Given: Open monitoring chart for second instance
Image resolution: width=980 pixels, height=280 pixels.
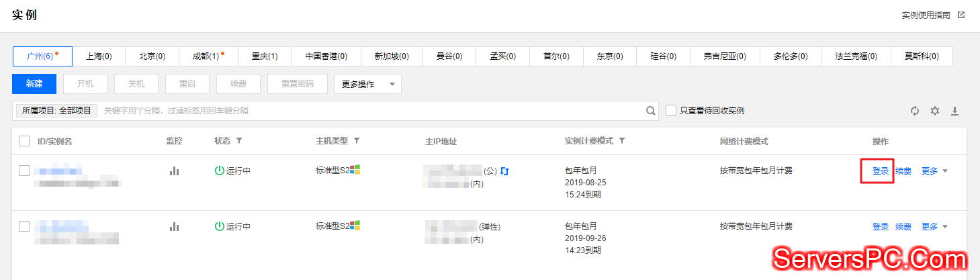Looking at the screenshot, I should 175,227.
